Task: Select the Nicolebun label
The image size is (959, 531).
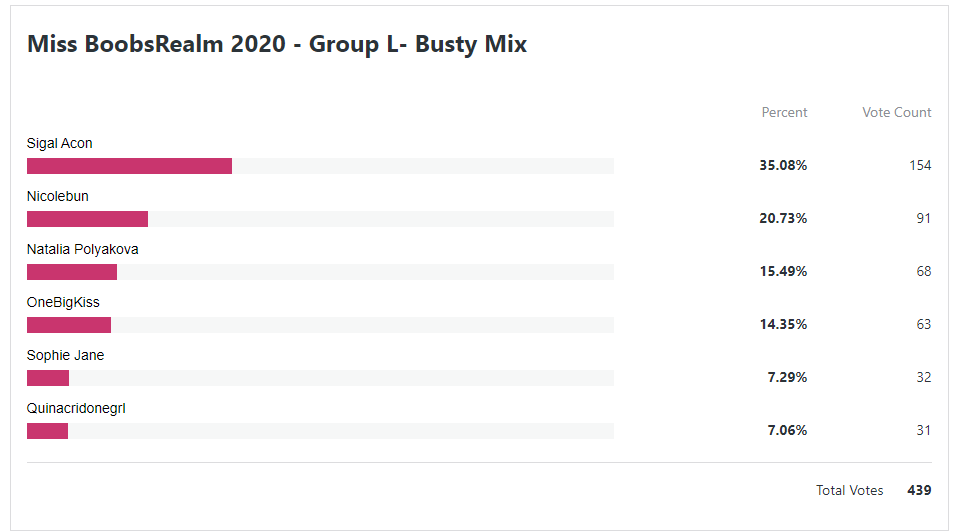Action: coord(57,196)
